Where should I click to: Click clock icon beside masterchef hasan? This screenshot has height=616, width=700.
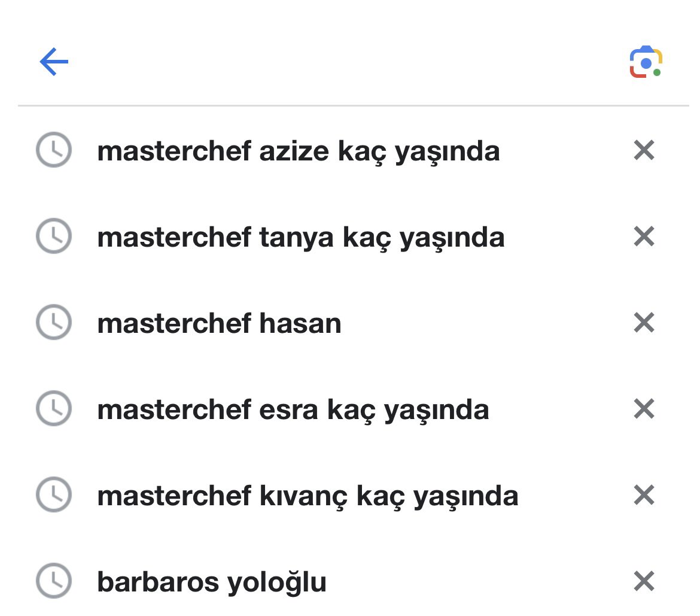54,322
